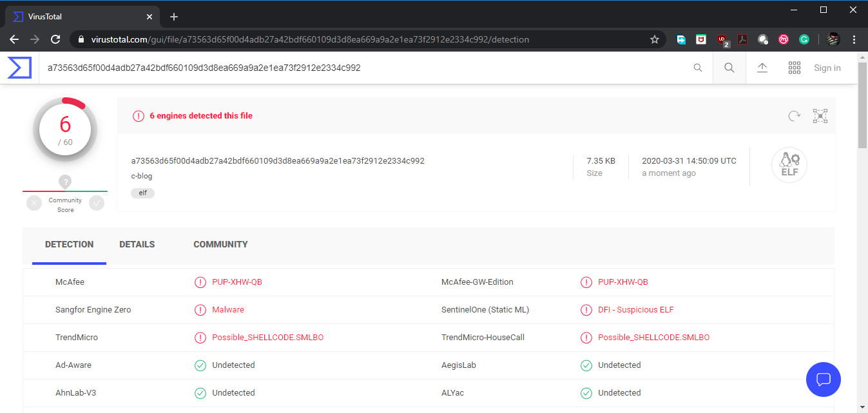Click SentinelOne (Static ML) engine name

point(485,310)
